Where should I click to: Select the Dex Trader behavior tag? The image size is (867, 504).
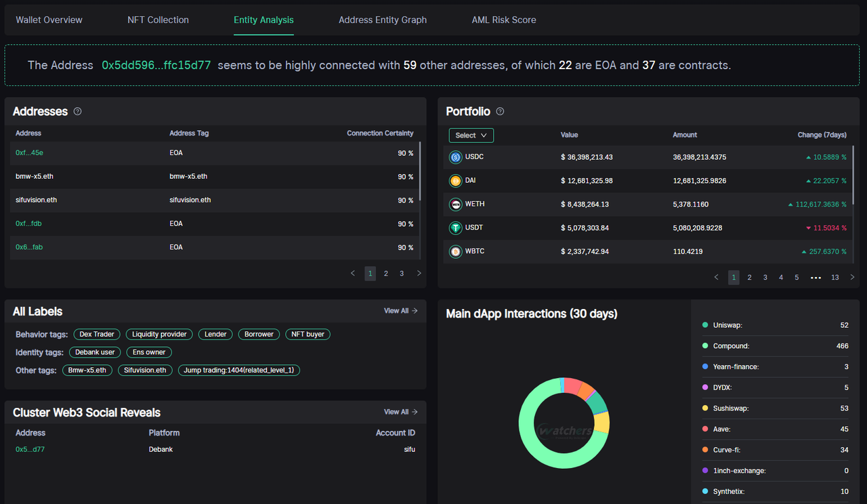pos(97,334)
